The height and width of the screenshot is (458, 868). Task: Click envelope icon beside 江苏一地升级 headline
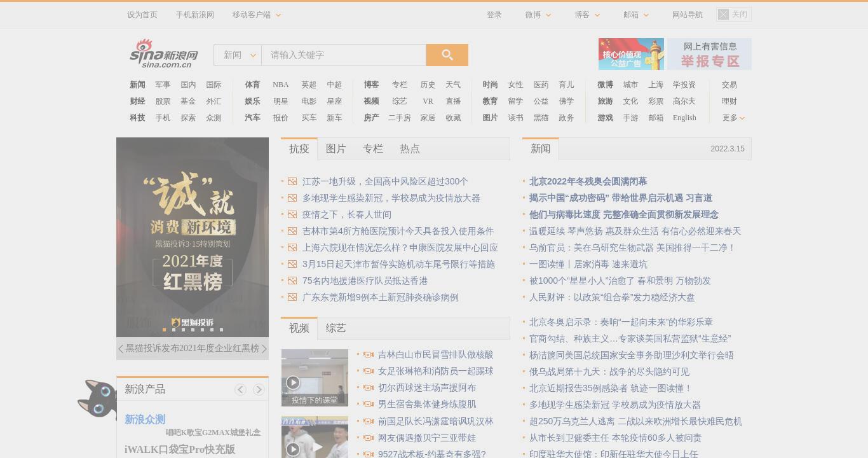[x=292, y=181]
